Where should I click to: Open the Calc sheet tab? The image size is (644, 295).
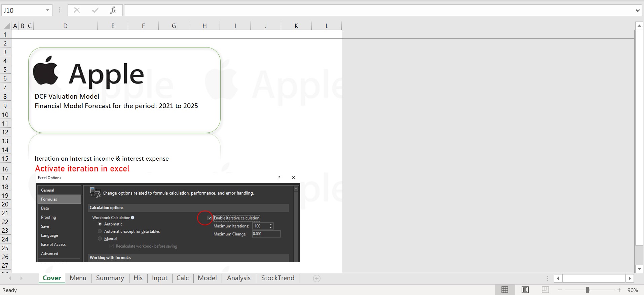tap(183, 278)
